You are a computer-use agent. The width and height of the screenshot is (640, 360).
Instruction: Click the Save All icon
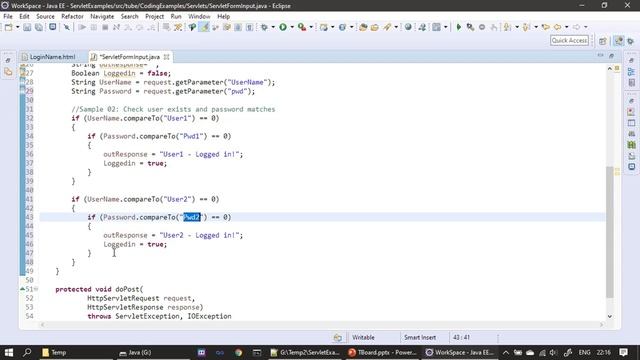tap(39, 27)
